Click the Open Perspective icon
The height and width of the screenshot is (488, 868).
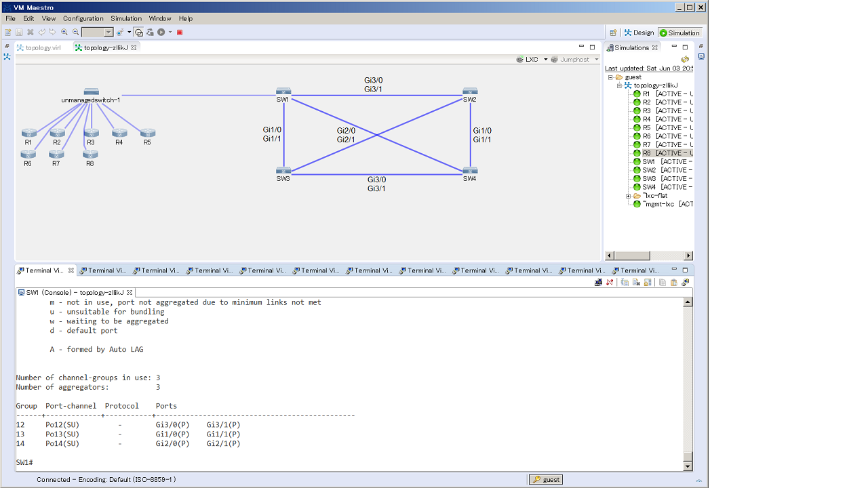pos(613,33)
